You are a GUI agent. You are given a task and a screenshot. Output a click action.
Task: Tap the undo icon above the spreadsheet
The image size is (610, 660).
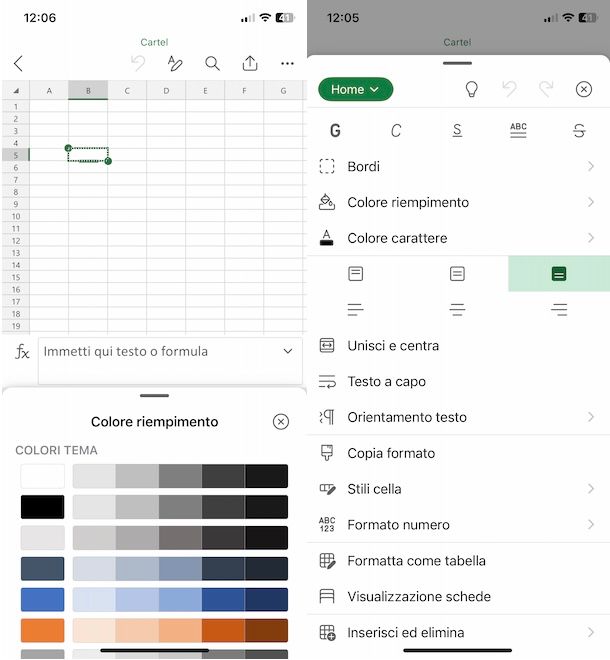pos(138,64)
